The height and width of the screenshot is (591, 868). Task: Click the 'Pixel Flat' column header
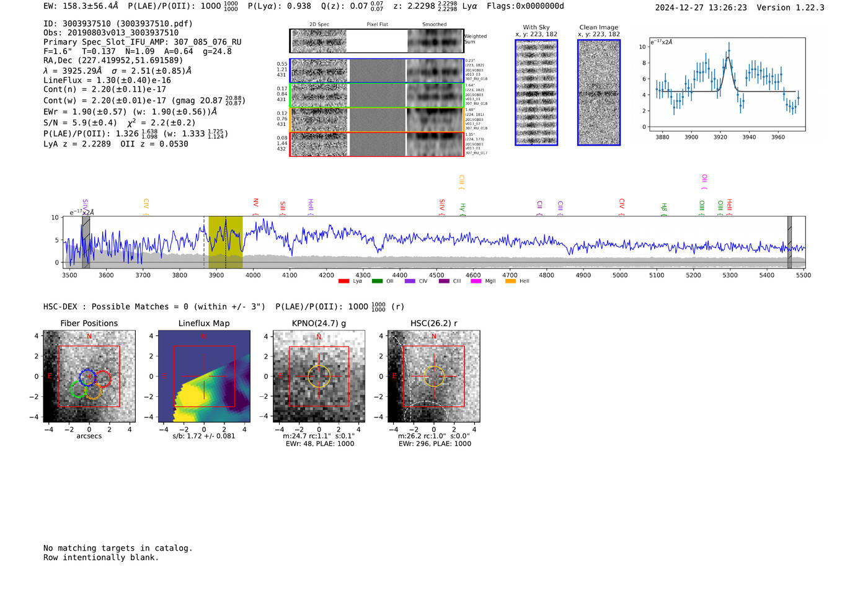[x=377, y=25]
